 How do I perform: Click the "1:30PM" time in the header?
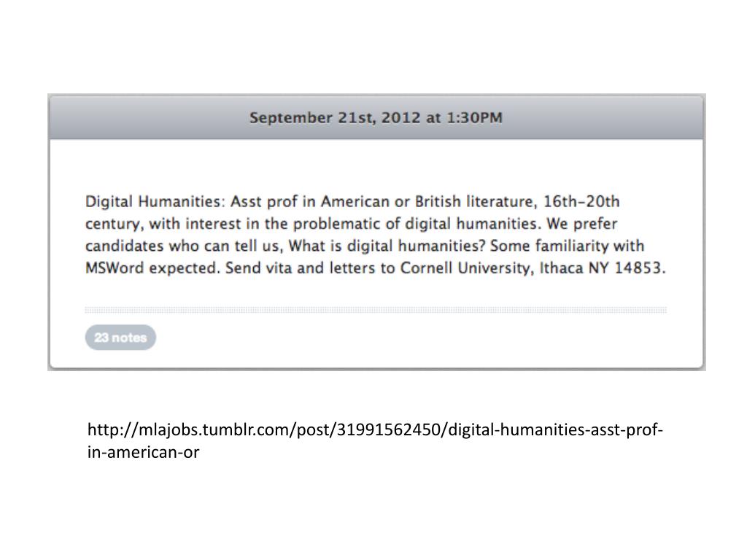tap(474, 117)
